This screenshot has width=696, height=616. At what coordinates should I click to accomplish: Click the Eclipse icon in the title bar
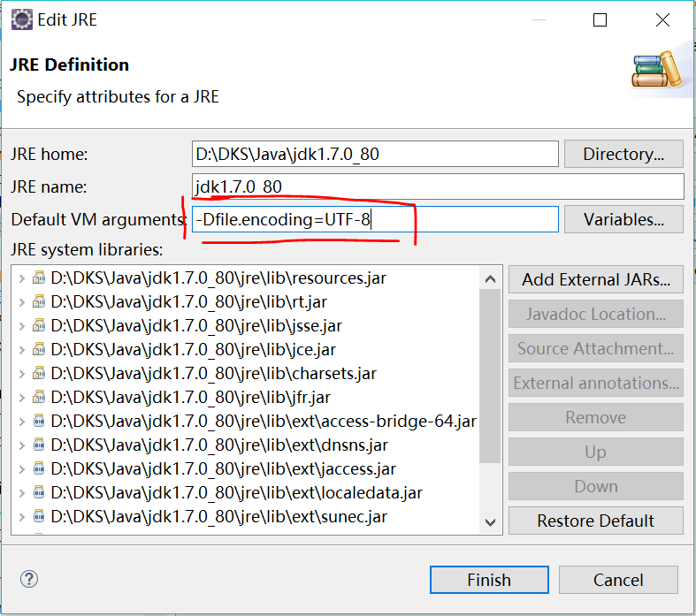point(22,20)
